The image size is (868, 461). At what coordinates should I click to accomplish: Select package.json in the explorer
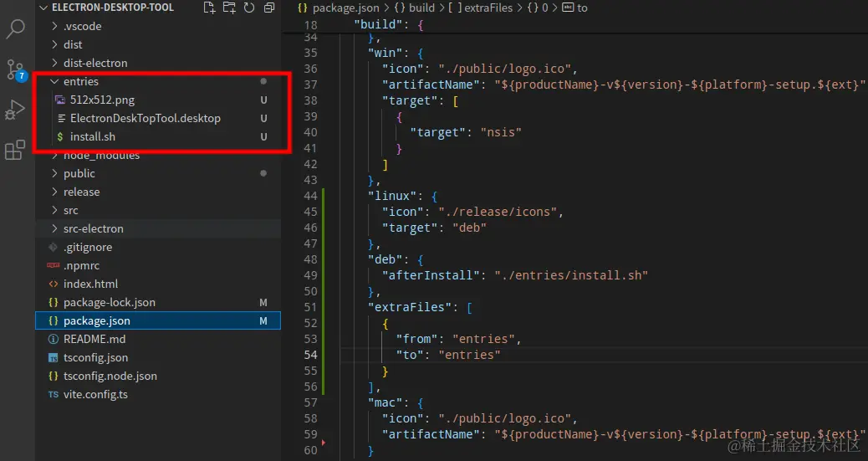coord(158,320)
